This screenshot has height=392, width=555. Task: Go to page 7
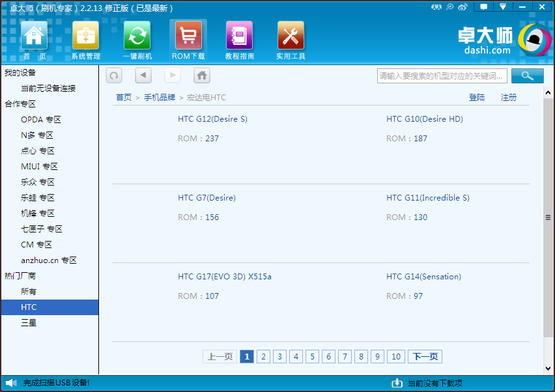pos(345,357)
